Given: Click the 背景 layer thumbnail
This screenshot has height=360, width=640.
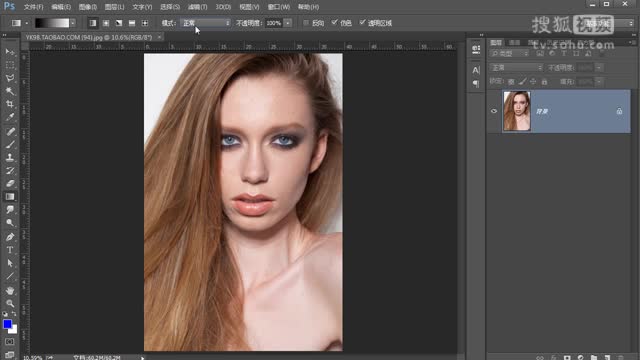Looking at the screenshot, I should click(x=517, y=111).
